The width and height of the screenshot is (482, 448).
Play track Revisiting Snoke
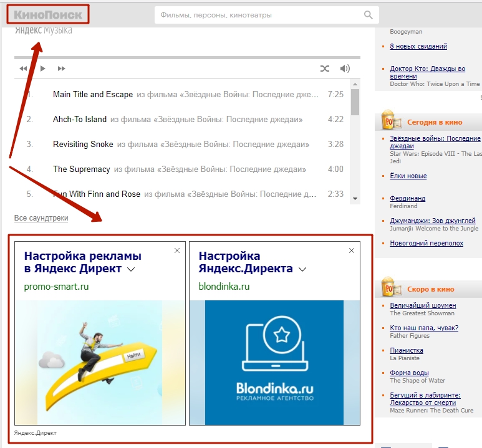83,144
